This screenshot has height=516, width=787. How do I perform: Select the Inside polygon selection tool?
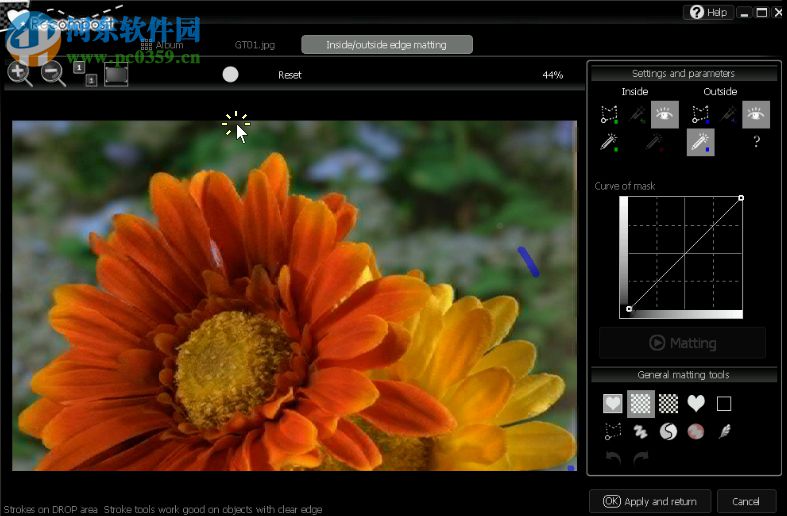tap(609, 115)
